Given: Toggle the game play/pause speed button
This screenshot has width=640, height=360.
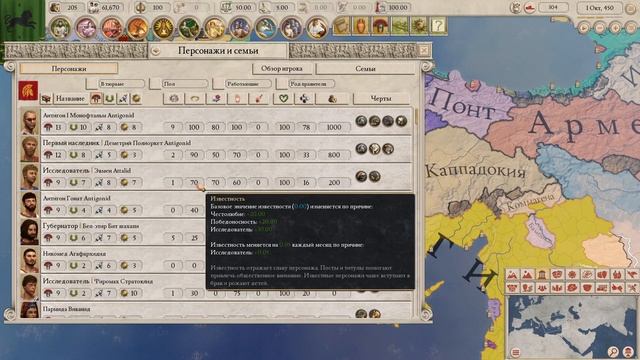Looking at the screenshot, I should pyautogui.click(x=584, y=28).
